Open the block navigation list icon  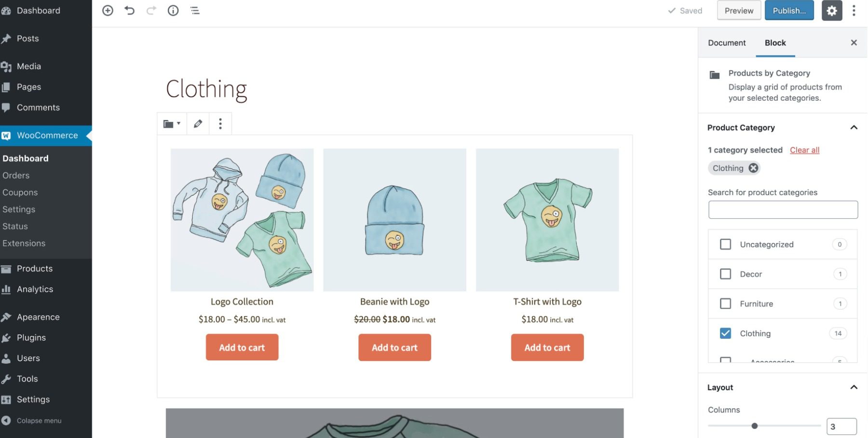(x=195, y=10)
